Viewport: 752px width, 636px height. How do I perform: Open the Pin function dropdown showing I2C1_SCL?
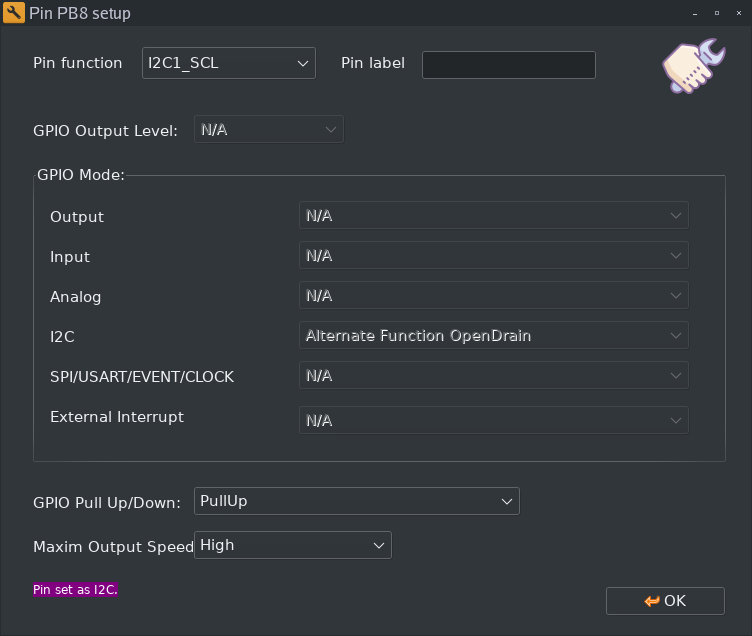pyautogui.click(x=228, y=63)
